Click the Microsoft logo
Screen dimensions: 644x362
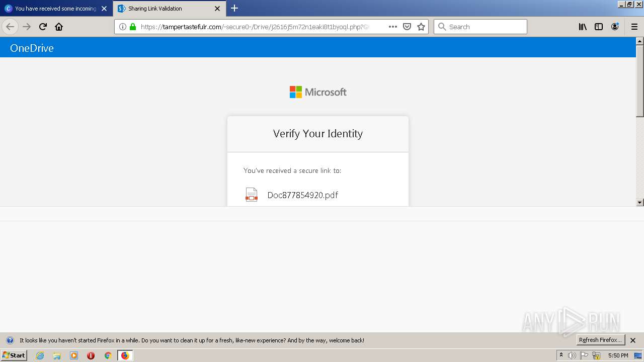pyautogui.click(x=318, y=92)
